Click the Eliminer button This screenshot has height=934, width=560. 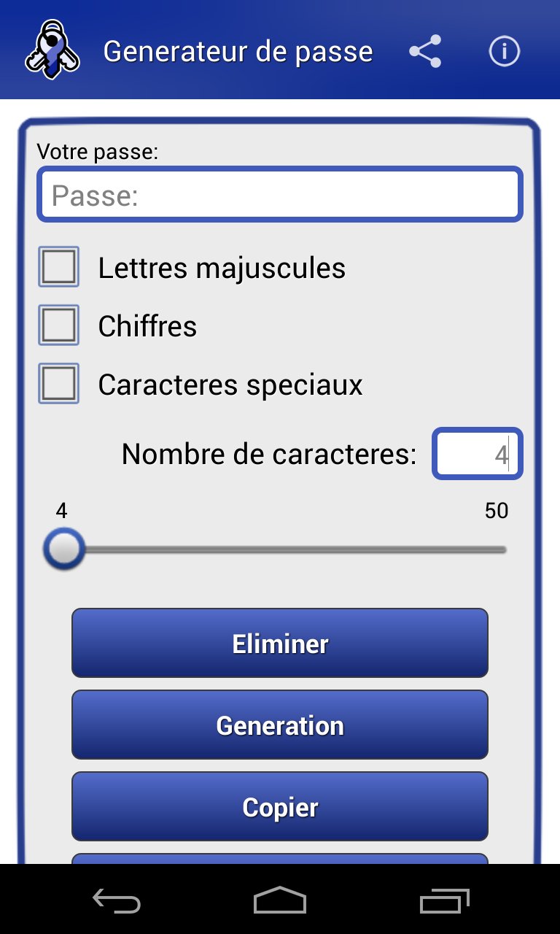pos(280,644)
